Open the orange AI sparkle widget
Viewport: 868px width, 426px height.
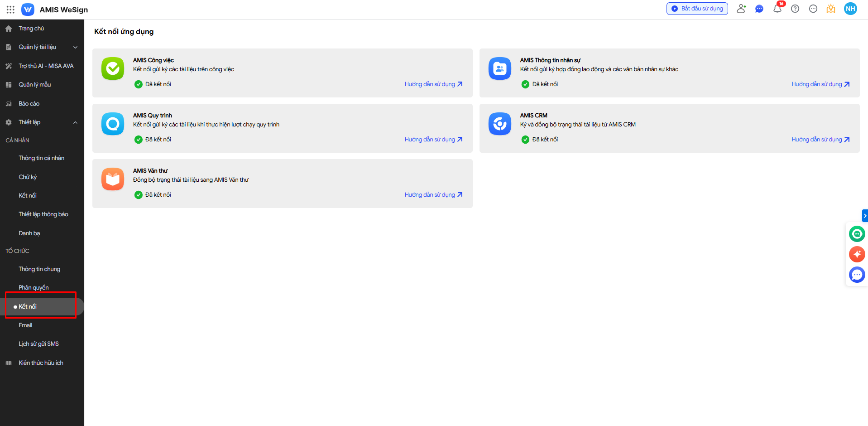coord(857,254)
